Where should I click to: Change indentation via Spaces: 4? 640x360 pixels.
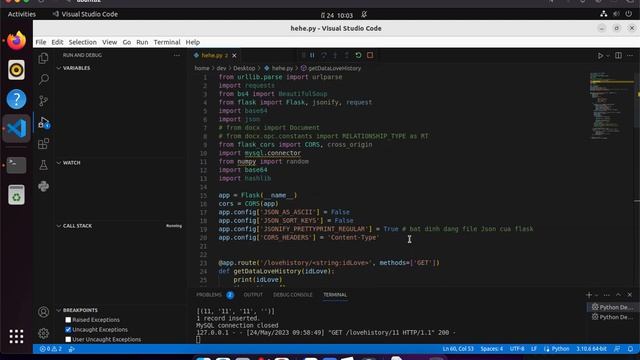tap(491, 349)
